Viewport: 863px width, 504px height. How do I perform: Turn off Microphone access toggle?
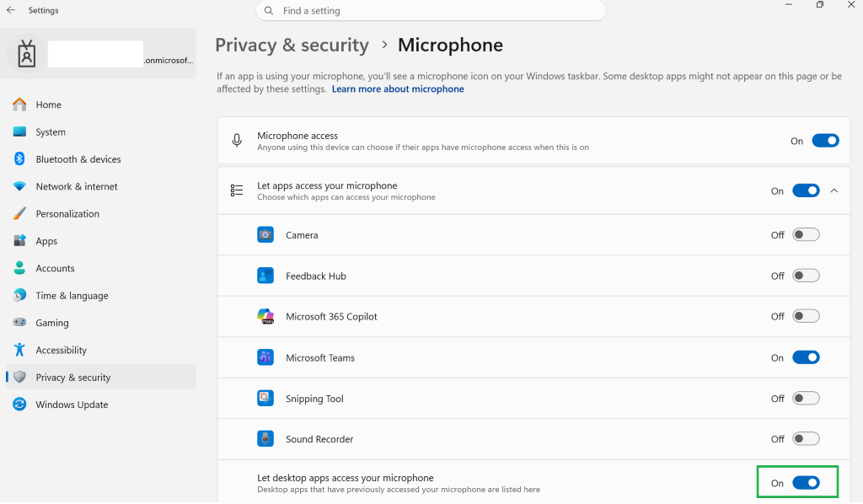(826, 141)
